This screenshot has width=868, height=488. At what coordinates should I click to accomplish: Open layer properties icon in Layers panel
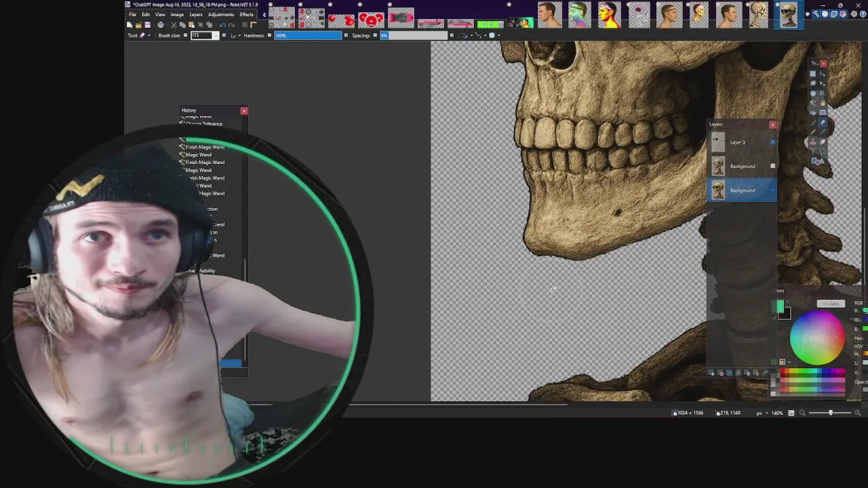click(766, 373)
